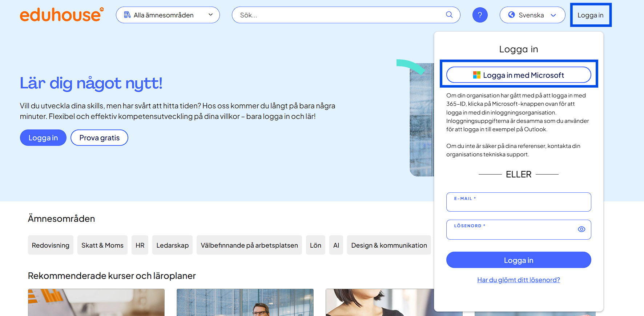Expand the Alla ämnesområden dropdown
Image resolution: width=644 pixels, height=316 pixels.
pyautogui.click(x=168, y=15)
